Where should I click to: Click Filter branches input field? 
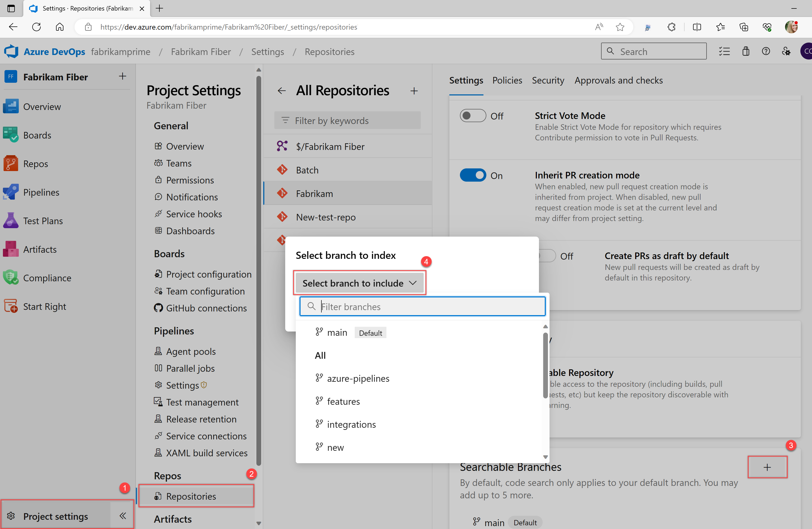pyautogui.click(x=423, y=306)
